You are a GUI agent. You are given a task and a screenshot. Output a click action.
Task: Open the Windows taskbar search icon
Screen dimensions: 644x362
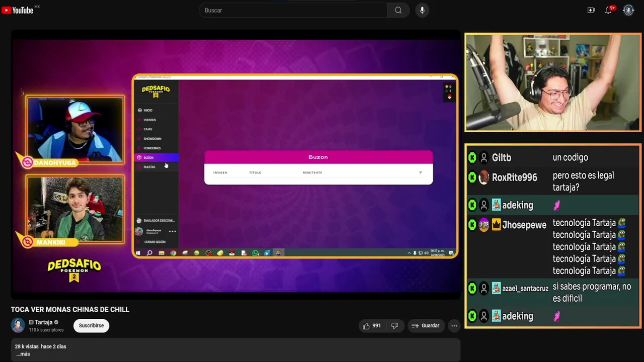click(149, 253)
